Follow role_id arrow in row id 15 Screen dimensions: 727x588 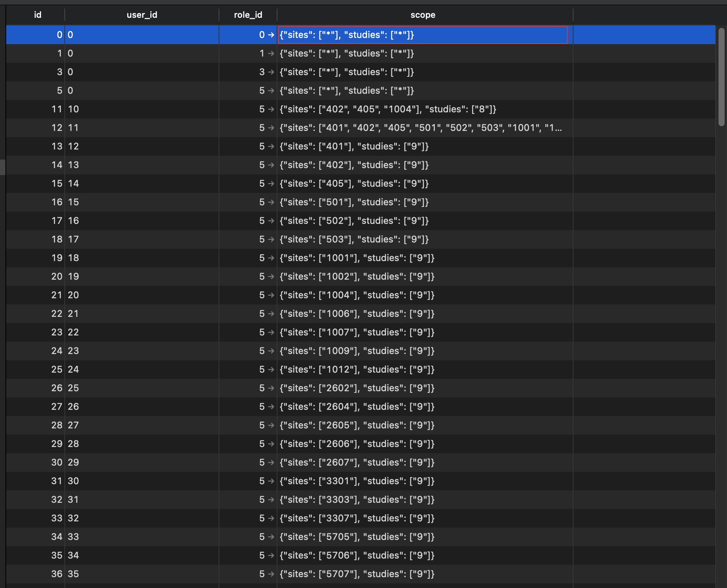271,184
